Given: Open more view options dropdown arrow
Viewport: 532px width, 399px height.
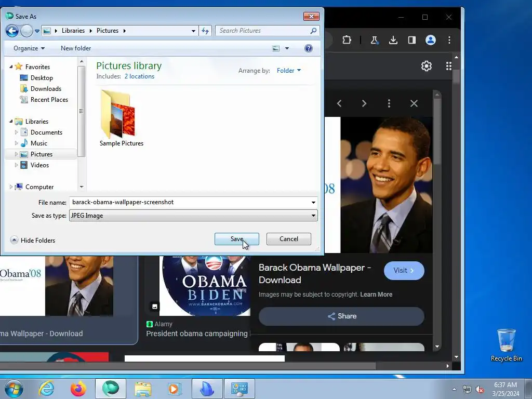Looking at the screenshot, I should pyautogui.click(x=287, y=48).
